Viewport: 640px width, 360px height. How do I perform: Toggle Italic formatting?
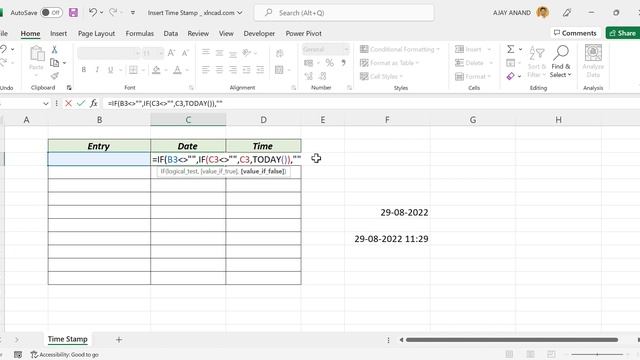point(97,70)
